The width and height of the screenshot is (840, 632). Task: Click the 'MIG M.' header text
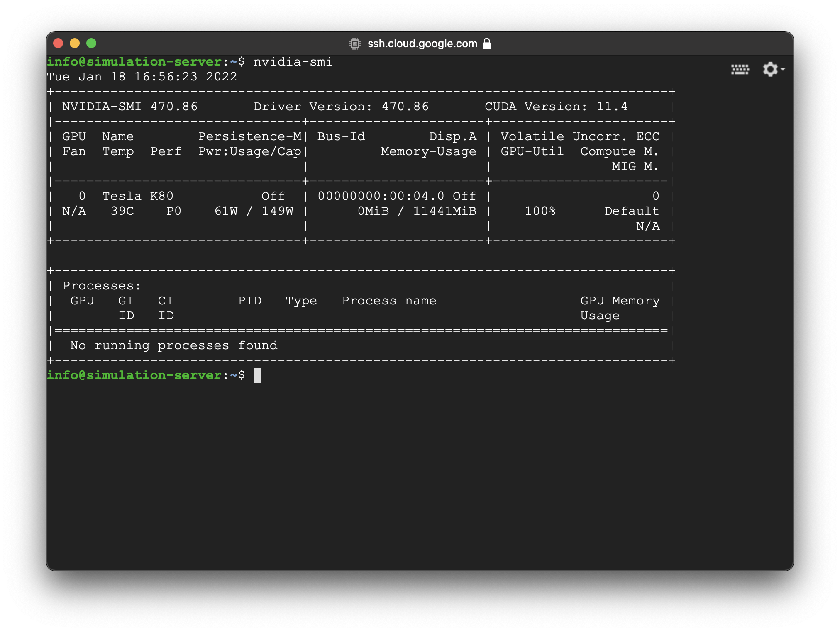(635, 166)
